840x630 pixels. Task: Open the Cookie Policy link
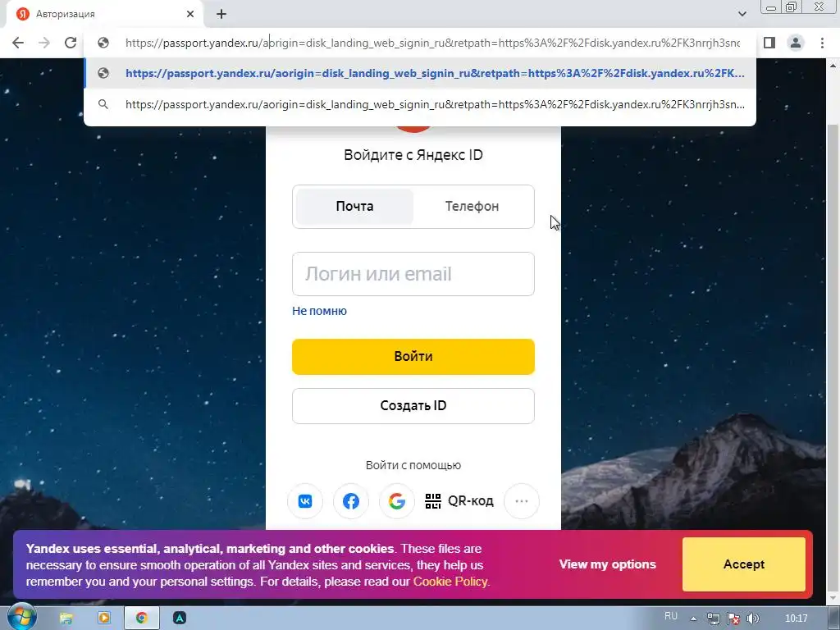coord(451,582)
